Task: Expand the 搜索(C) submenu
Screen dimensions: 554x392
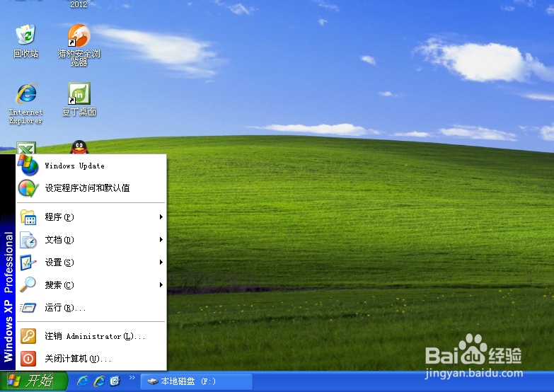Action: [91, 285]
